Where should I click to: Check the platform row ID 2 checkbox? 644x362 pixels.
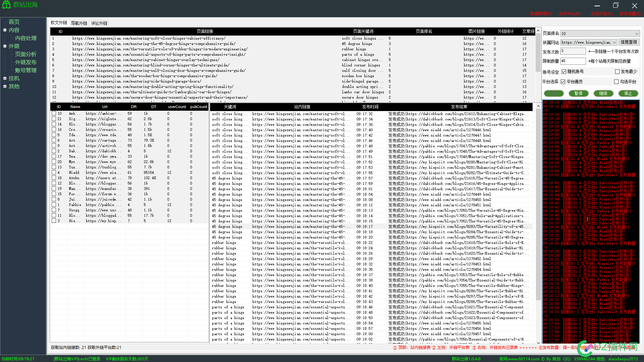pos(54,151)
